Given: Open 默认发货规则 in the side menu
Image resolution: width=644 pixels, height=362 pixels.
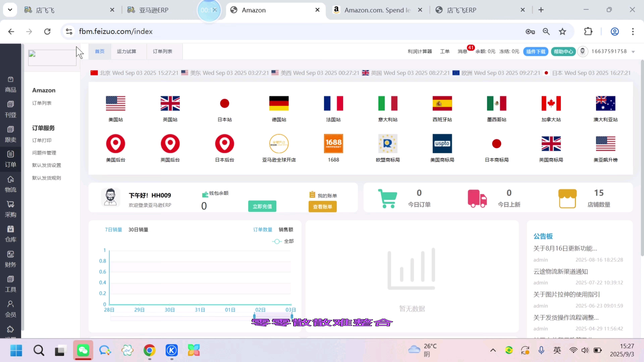Looking at the screenshot, I should pyautogui.click(x=46, y=178).
